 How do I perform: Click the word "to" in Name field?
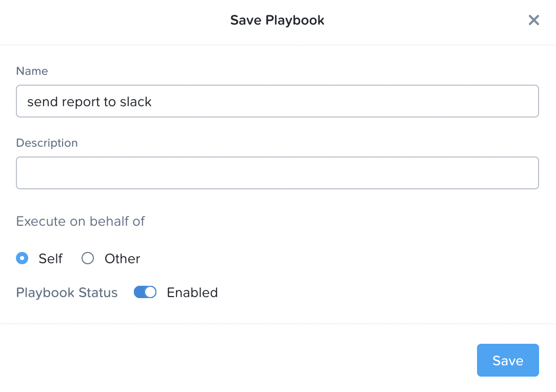coord(110,102)
